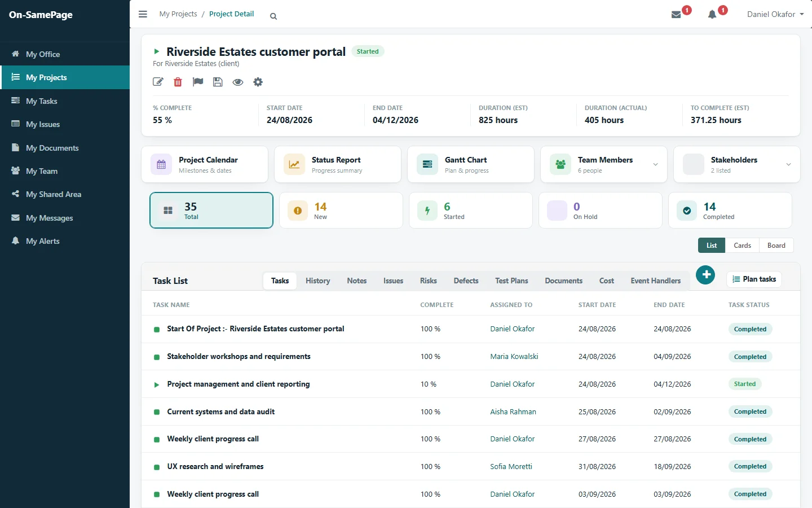Flag the project with the flag icon
Screen dimensions: 812x508
[x=198, y=82]
